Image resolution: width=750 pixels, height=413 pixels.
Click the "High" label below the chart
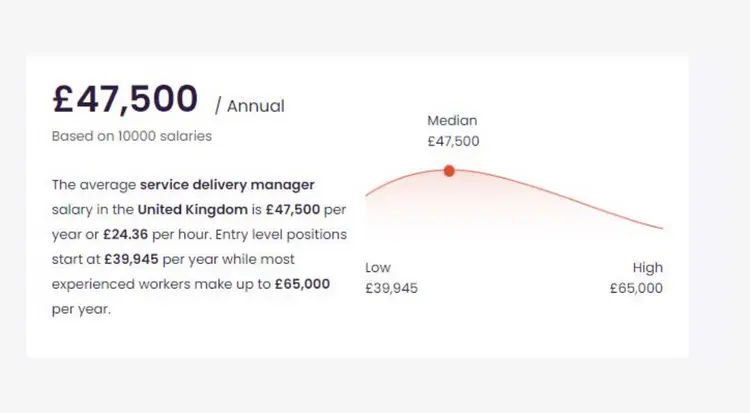click(647, 268)
